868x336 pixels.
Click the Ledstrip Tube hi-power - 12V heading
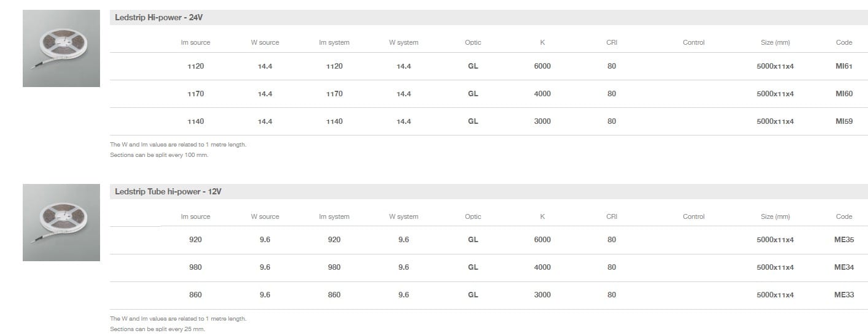point(168,192)
